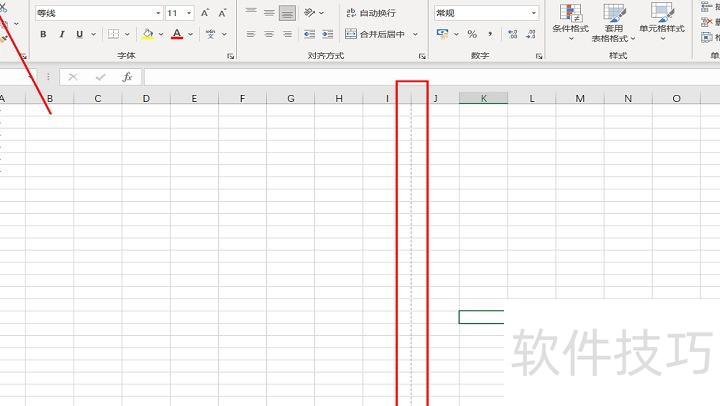Apply cell borders icon

pos(113,34)
